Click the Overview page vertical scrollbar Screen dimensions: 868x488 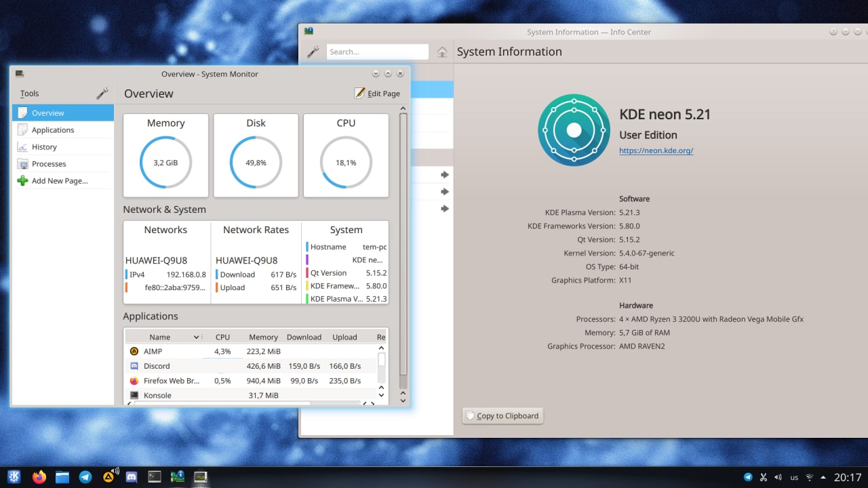pyautogui.click(x=403, y=251)
